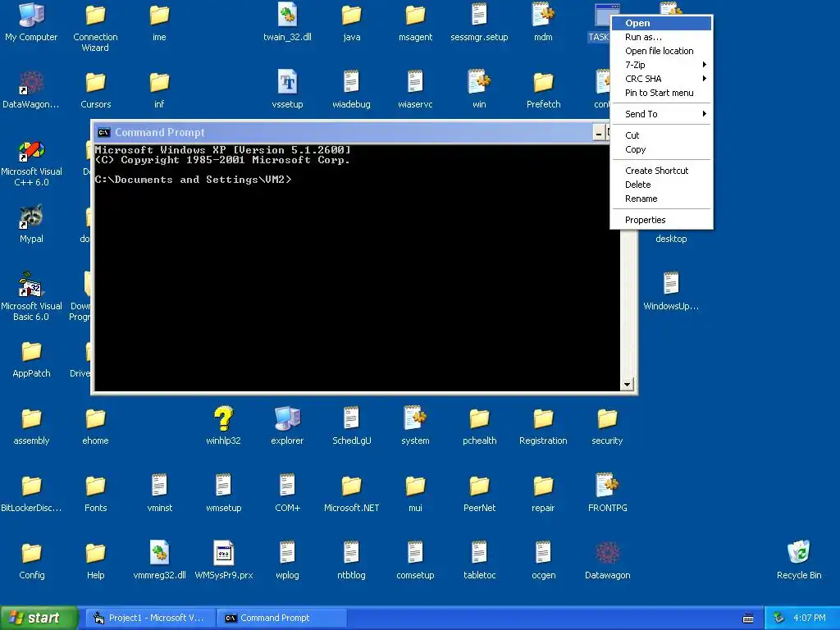The height and width of the screenshot is (630, 840).
Task: Select the Prefetch folder icon
Action: [543, 83]
